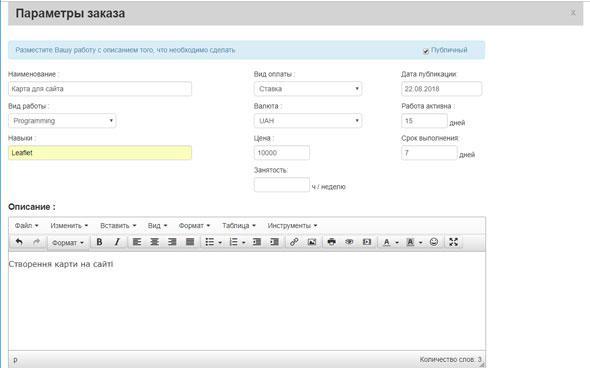This screenshot has width=590, height=368.
Task: Undo the last edit in the editor
Action: coord(19,242)
